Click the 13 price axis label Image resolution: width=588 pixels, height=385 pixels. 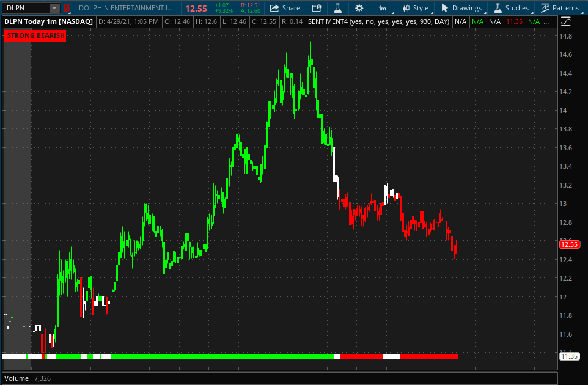coord(562,204)
